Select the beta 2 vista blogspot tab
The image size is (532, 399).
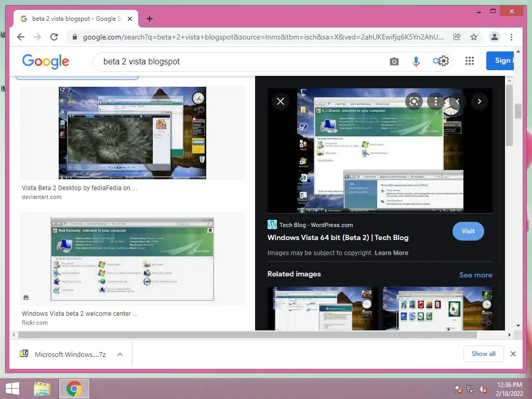[76, 19]
